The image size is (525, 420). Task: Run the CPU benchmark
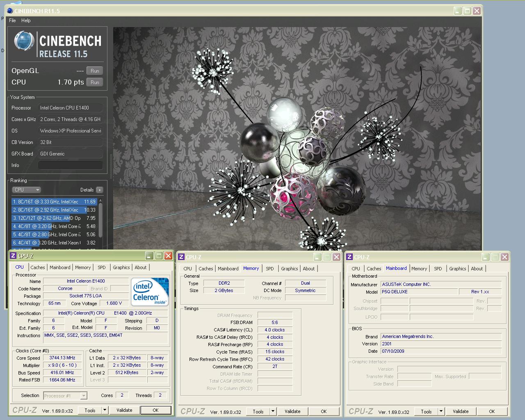[95, 82]
